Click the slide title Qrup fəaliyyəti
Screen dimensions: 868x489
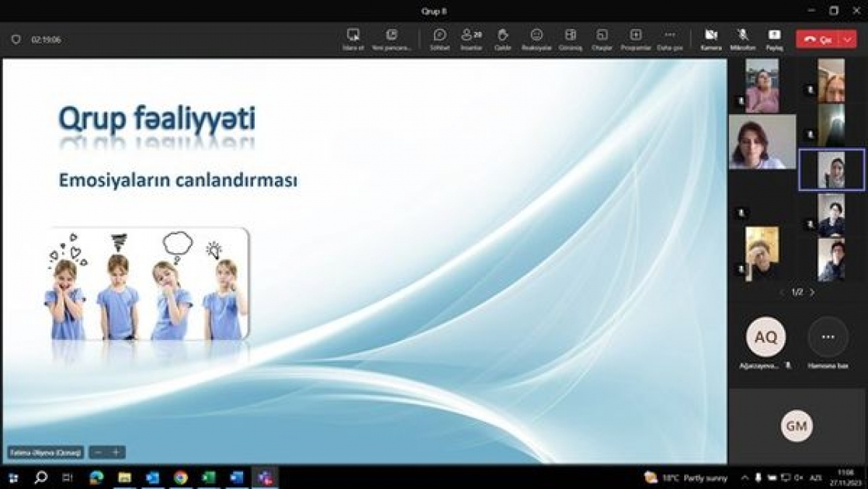(x=157, y=119)
